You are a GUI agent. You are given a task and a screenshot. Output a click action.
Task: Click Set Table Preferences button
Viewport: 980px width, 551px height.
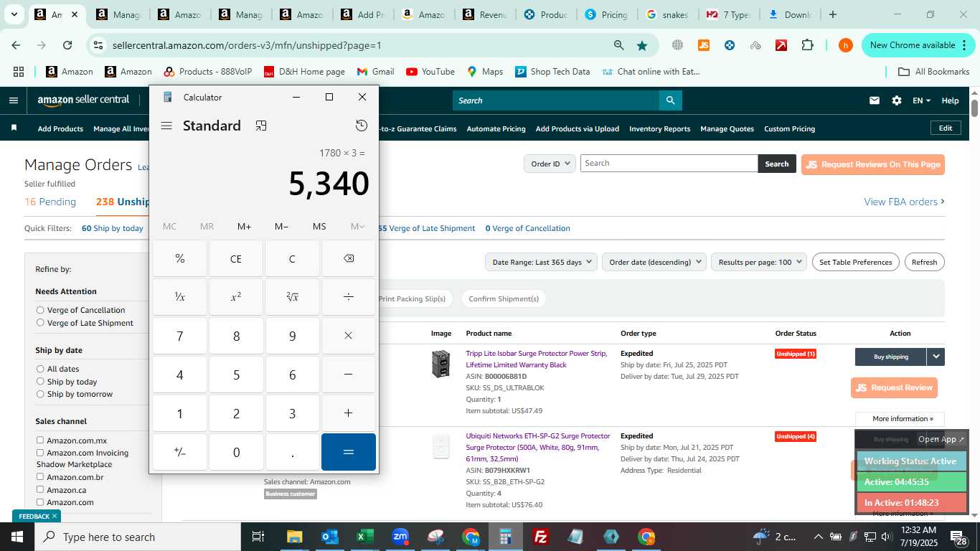[855, 262]
